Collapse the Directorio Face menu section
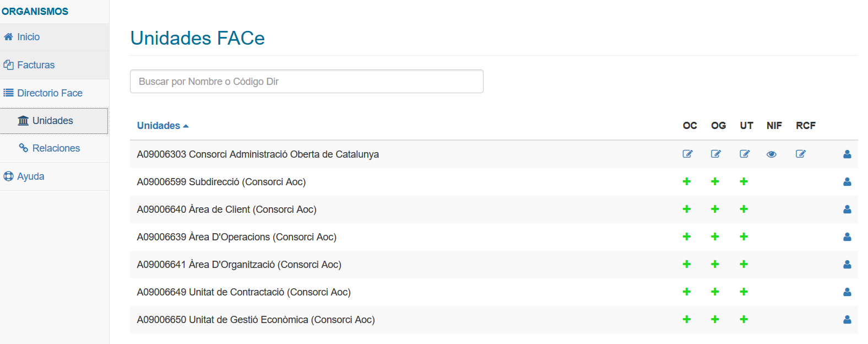 (x=50, y=93)
